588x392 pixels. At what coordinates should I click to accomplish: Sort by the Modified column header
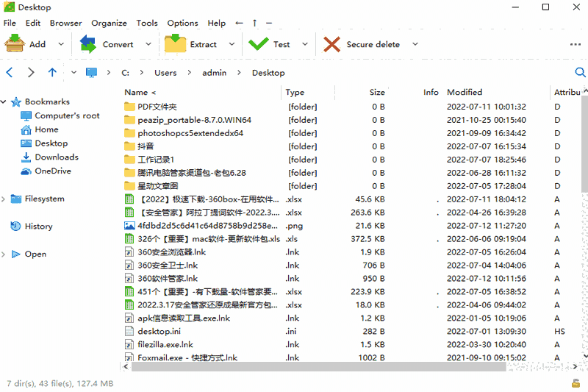(465, 92)
